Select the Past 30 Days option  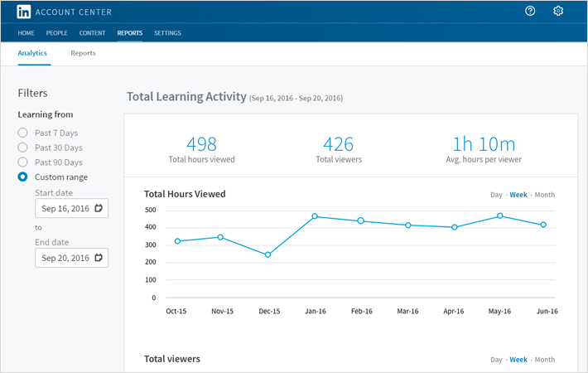[23, 148]
